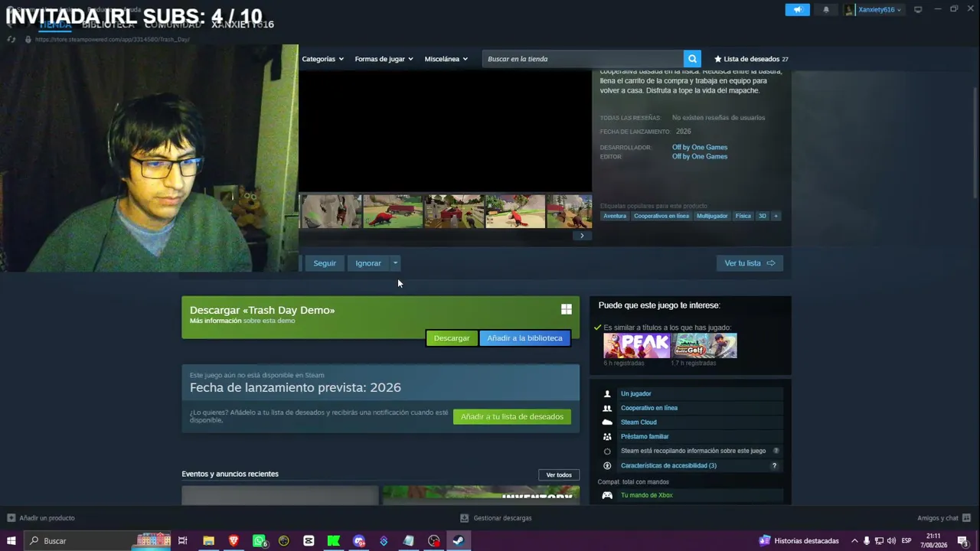980x551 pixels.
Task: Open the editor link Off by One Games
Action: (x=700, y=157)
